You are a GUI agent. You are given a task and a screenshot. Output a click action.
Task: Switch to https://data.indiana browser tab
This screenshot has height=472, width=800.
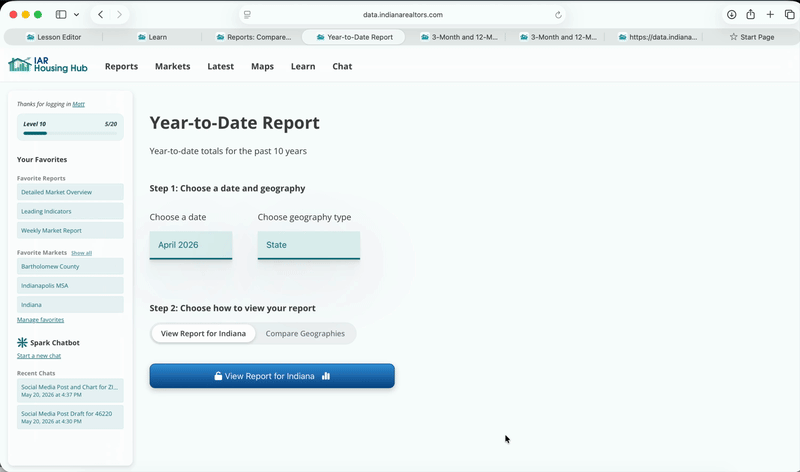click(x=657, y=37)
